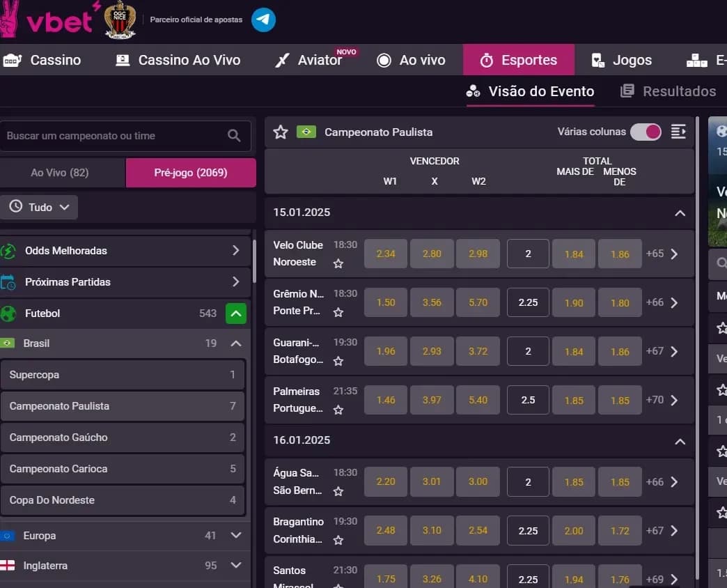Open Próximas Partidas arrow
The width and height of the screenshot is (727, 588).
pos(236,282)
